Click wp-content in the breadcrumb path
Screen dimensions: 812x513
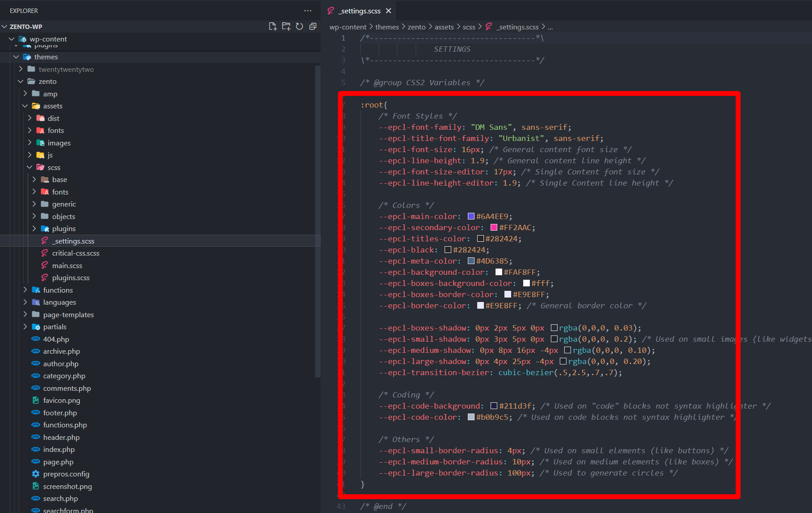point(348,27)
